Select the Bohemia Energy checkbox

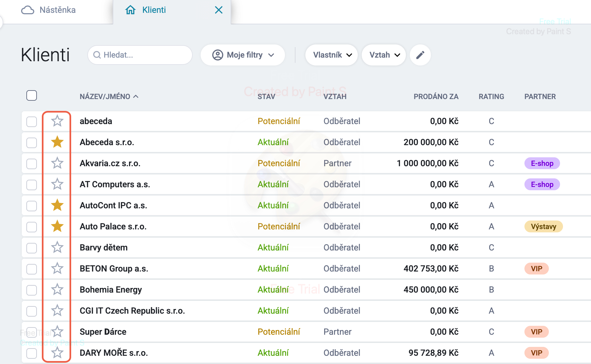tap(32, 290)
